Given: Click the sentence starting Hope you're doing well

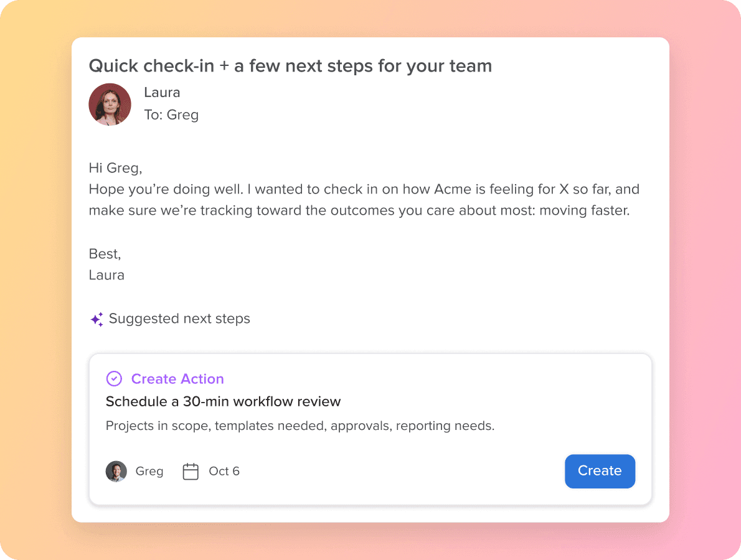Looking at the screenshot, I should 364,200.
